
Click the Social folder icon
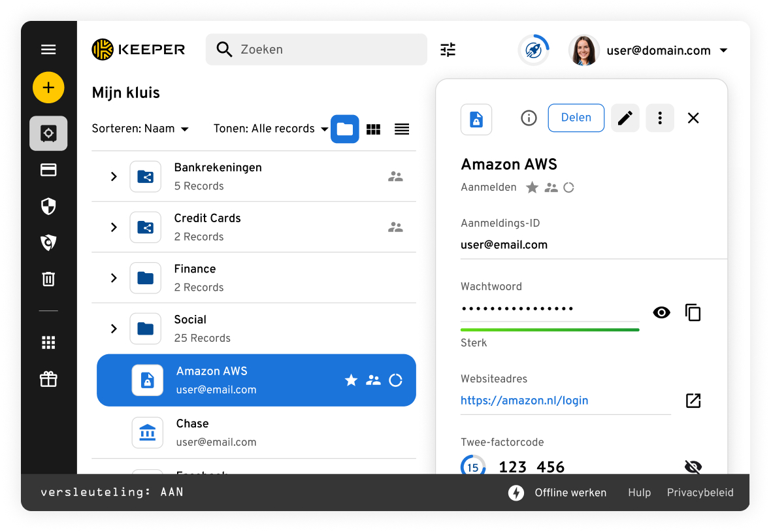146,329
